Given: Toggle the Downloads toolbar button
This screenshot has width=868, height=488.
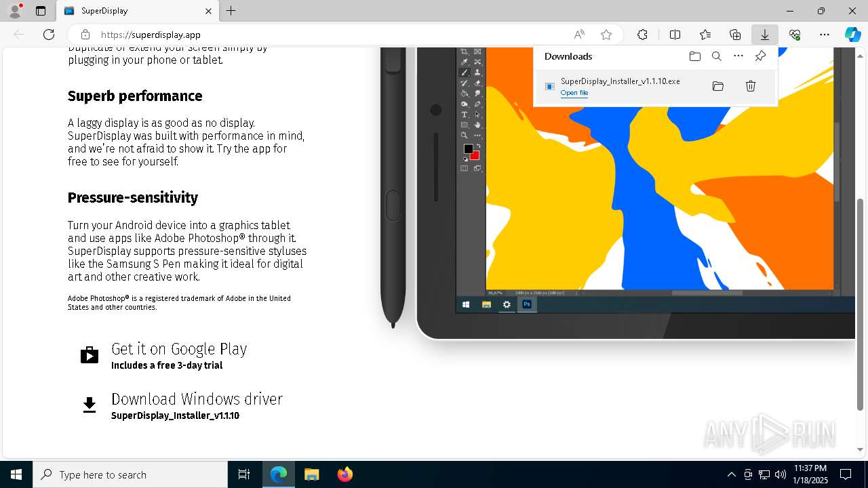Looking at the screenshot, I should [x=764, y=35].
